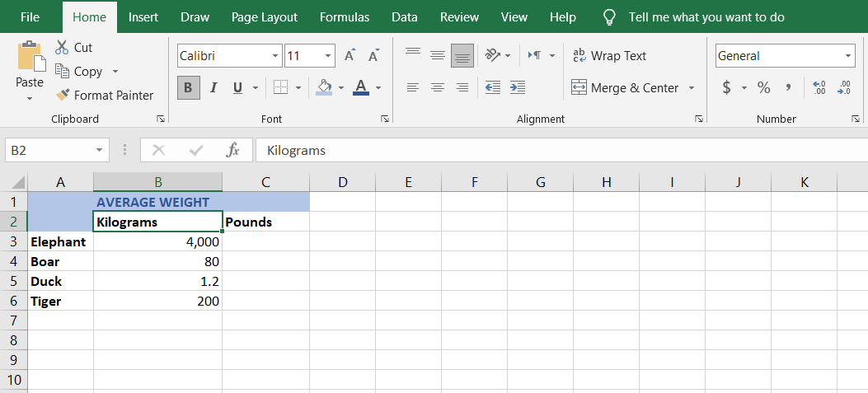868x393 pixels.
Task: Click the Increase Indent icon
Action: coord(518,87)
